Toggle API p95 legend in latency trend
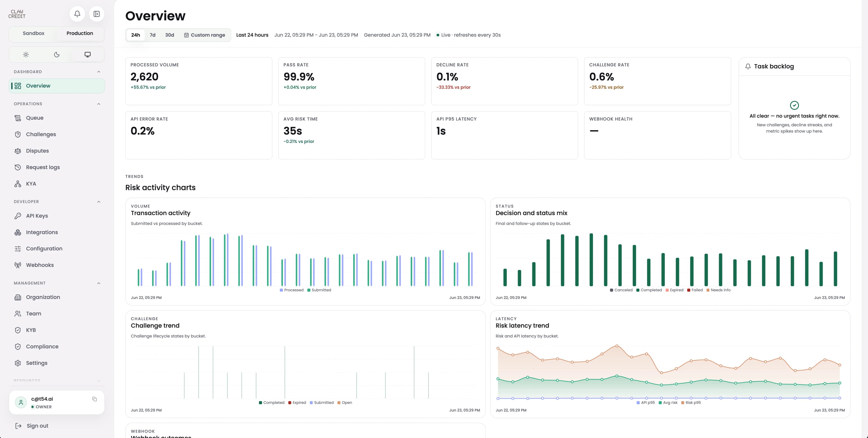This screenshot has width=868, height=438. point(646,403)
